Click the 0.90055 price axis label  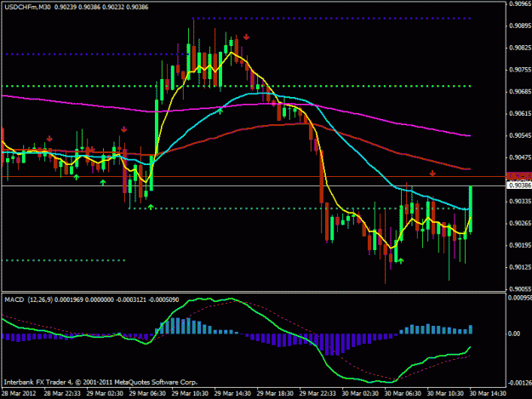point(520,289)
